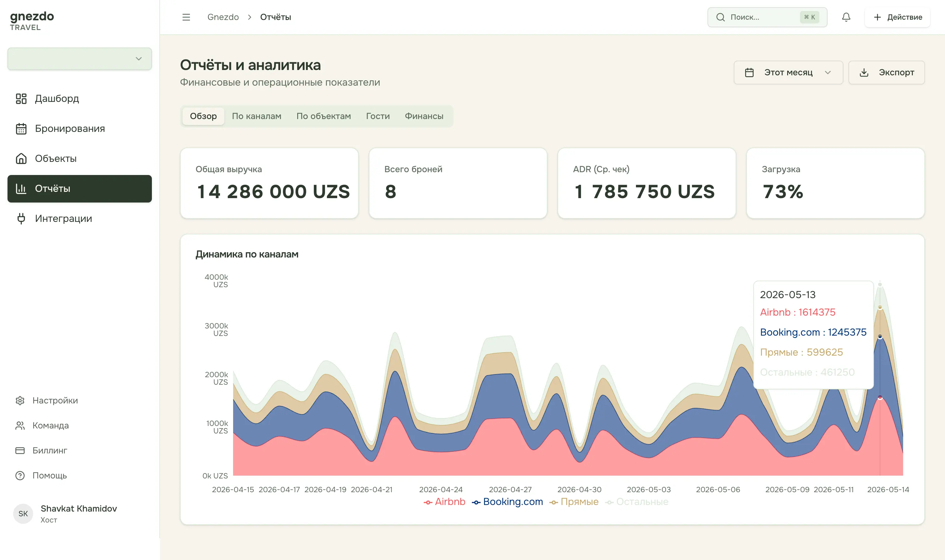Image resolution: width=945 pixels, height=560 pixels.
Task: Click the 2026-04-24 axis label
Action: 441,489
